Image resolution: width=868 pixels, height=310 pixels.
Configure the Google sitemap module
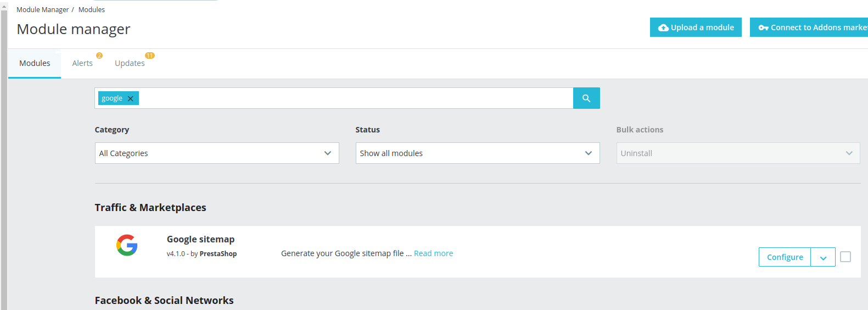coord(785,257)
